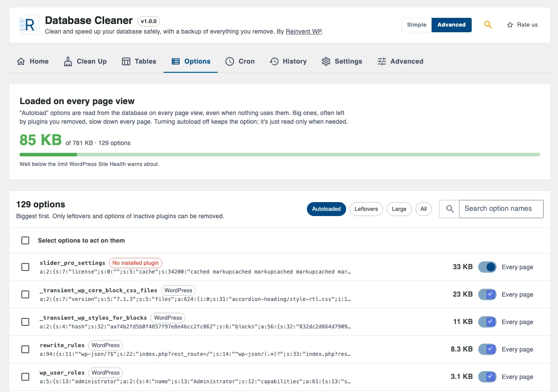Open search with the orange magnifier icon
Screen dimensions: 558x392
click(x=488, y=25)
